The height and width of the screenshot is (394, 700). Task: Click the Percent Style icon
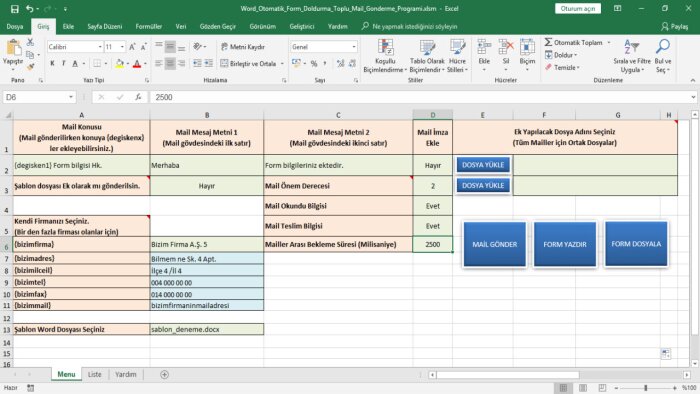[x=314, y=64]
